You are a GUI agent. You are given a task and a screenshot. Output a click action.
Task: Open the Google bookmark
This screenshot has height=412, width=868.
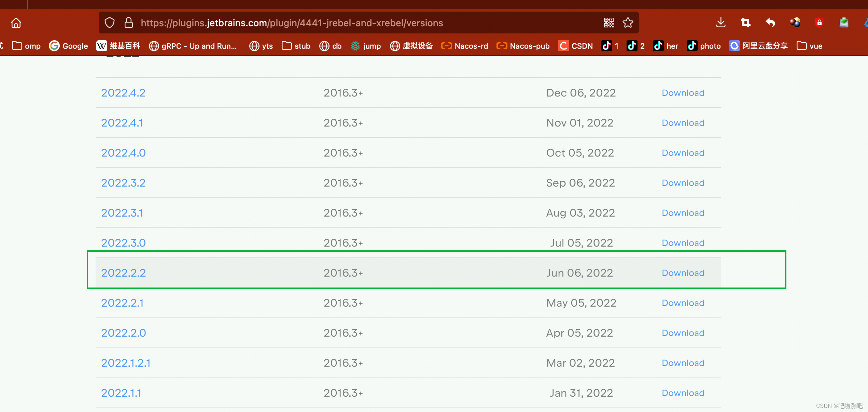coord(69,46)
